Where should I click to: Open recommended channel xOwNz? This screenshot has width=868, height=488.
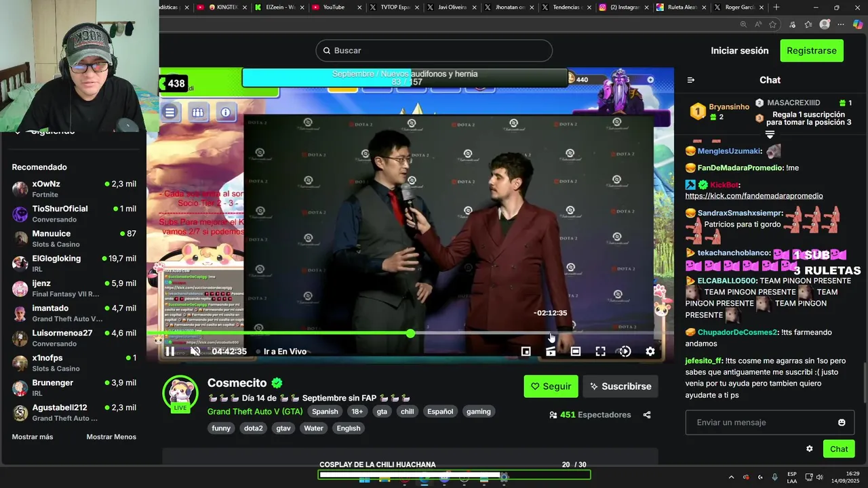click(x=75, y=189)
